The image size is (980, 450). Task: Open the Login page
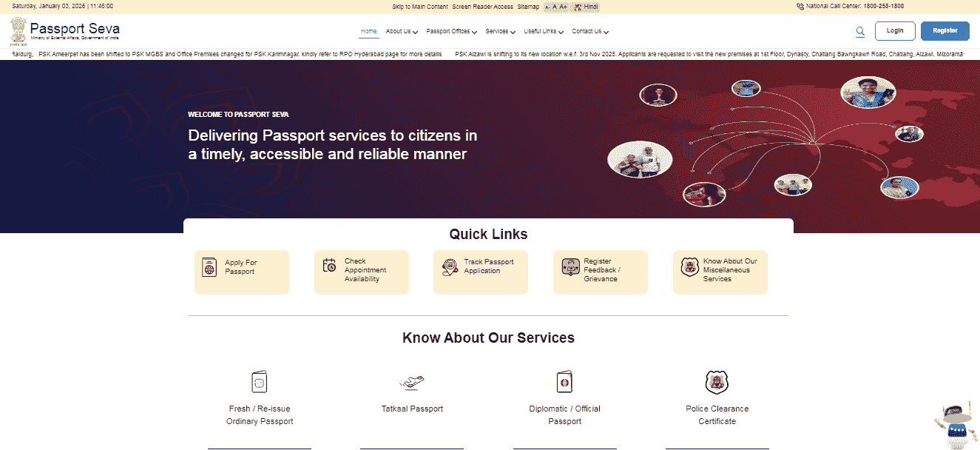click(x=895, y=30)
